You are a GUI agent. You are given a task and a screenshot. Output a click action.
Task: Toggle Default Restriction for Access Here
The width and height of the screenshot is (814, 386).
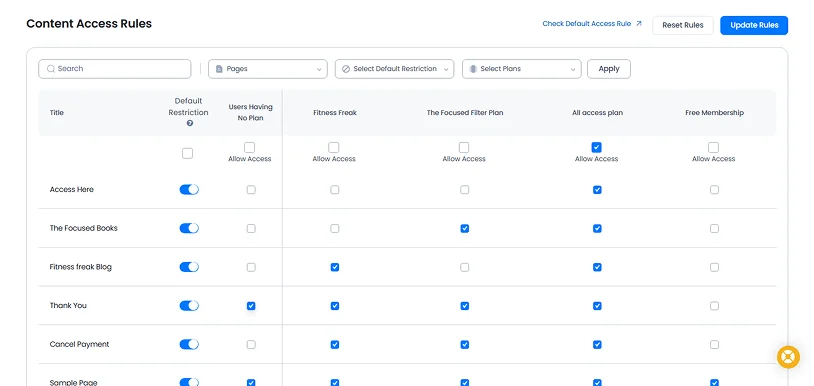click(189, 189)
